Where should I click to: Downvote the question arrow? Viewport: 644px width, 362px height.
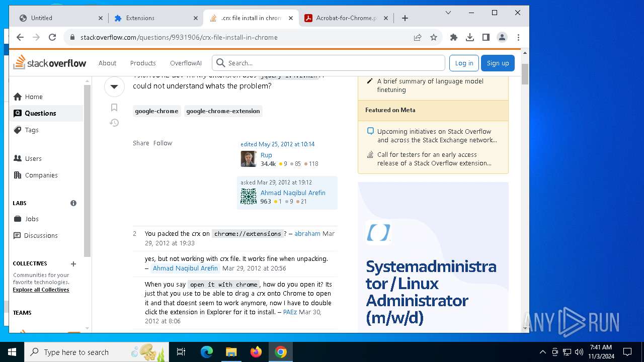click(114, 87)
